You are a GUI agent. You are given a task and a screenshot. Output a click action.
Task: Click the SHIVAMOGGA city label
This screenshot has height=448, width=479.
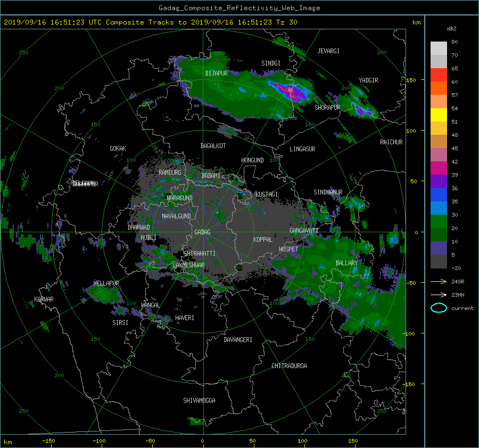tap(199, 401)
